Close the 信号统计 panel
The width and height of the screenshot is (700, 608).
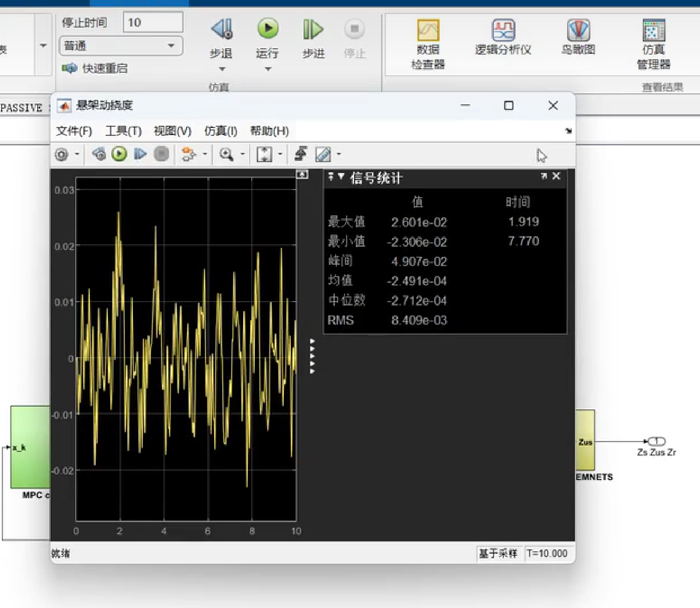[556, 176]
